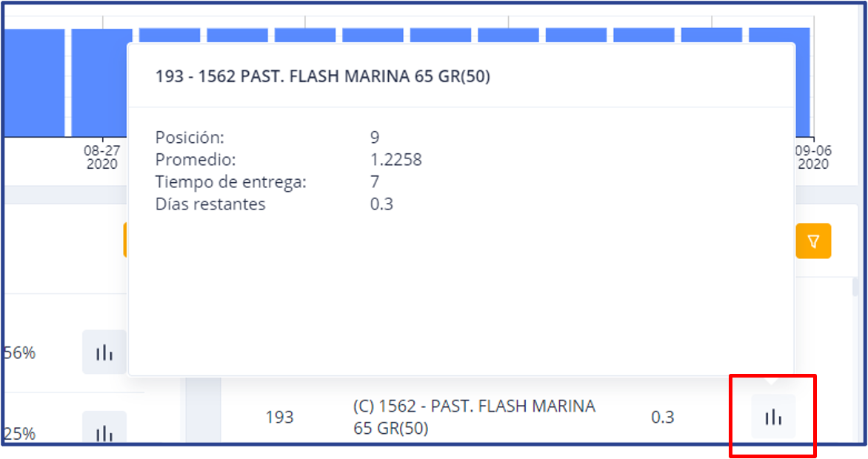Click the chart icon beside 56%
The height and width of the screenshot is (459, 868).
point(104,352)
